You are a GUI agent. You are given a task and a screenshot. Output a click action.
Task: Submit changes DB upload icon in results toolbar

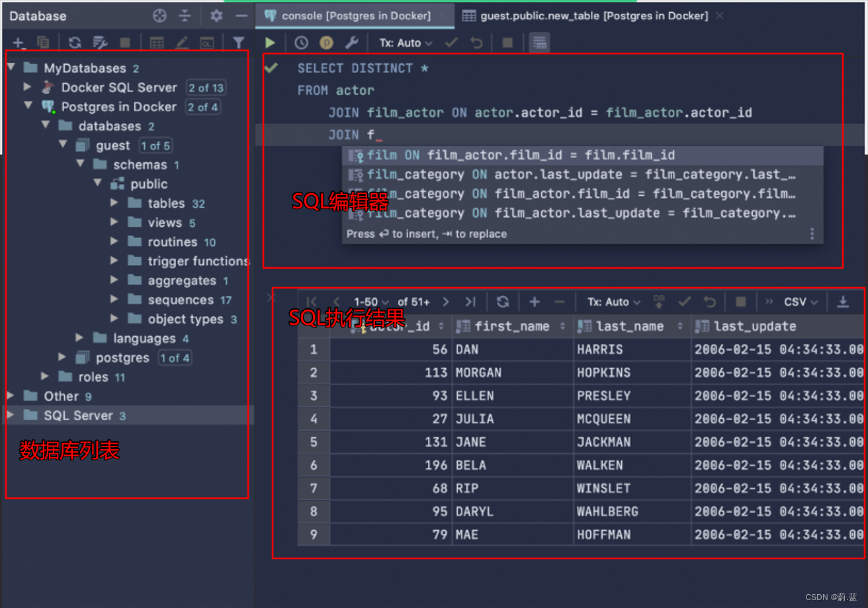tap(659, 302)
